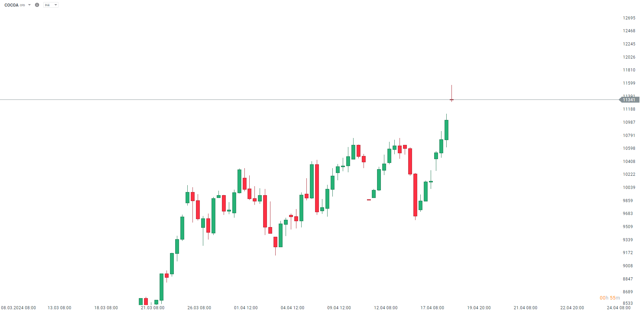Click the 21.03 08:00 time axis label

coord(153,308)
